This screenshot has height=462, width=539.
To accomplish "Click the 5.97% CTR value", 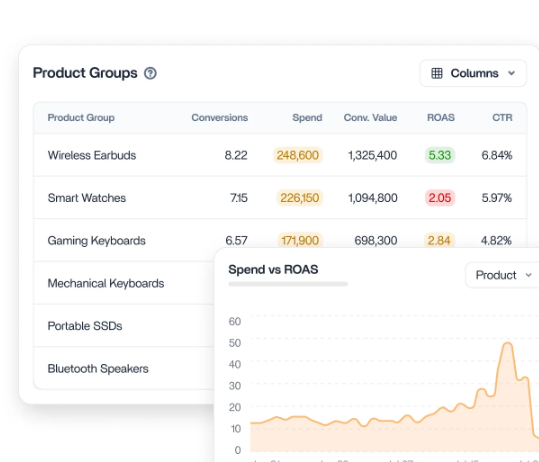I will 497,198.
